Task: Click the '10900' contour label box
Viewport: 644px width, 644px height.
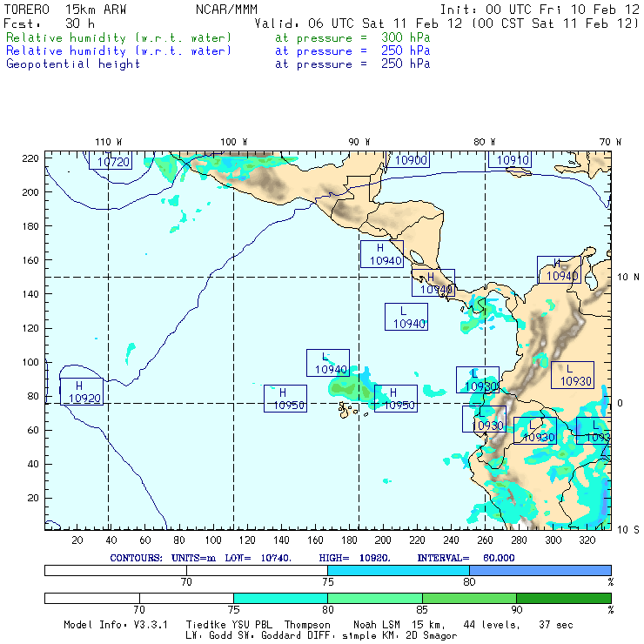Action: [x=409, y=159]
